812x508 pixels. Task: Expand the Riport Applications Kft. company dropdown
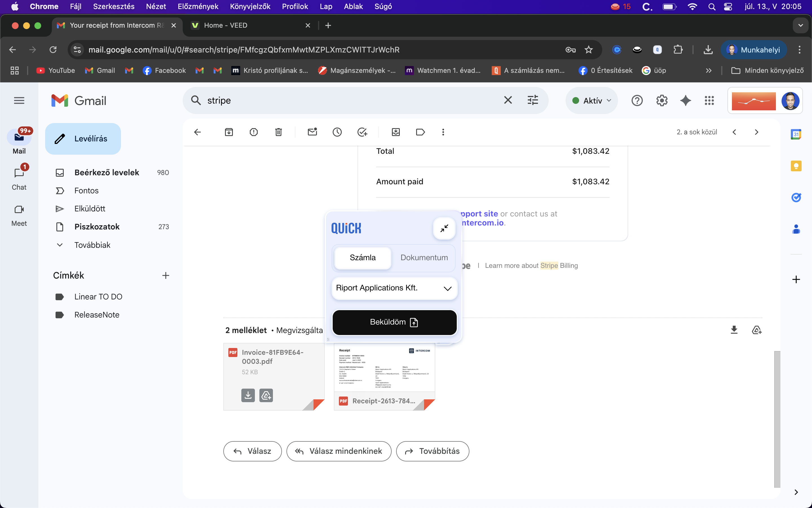(x=395, y=288)
